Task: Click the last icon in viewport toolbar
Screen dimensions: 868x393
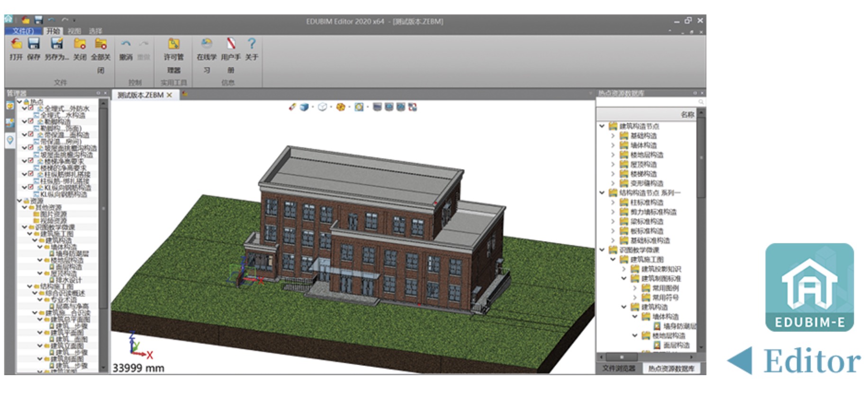Action: (413, 107)
